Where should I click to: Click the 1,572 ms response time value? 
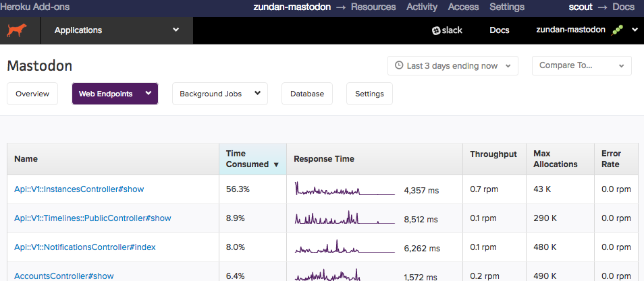click(421, 277)
